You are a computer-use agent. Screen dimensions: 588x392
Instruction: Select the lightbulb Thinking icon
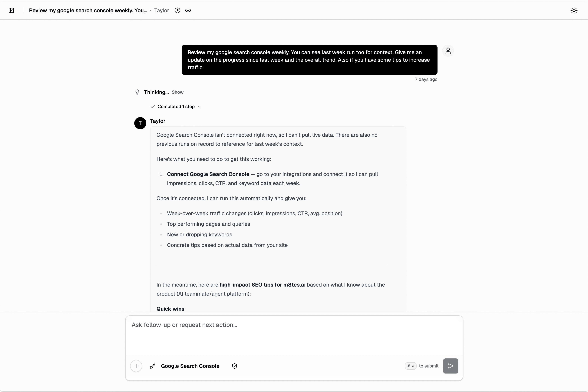(137, 92)
